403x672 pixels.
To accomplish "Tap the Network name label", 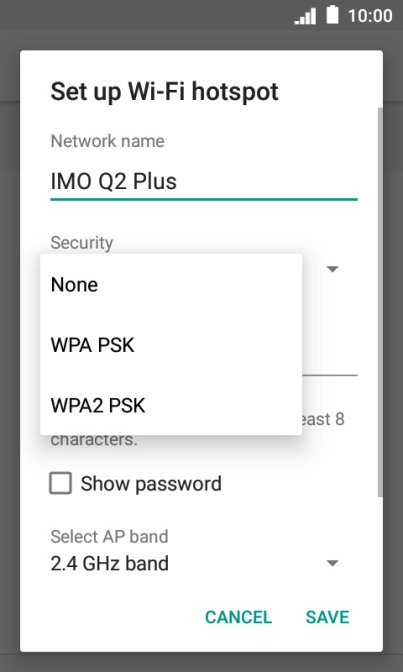I will (x=108, y=141).
